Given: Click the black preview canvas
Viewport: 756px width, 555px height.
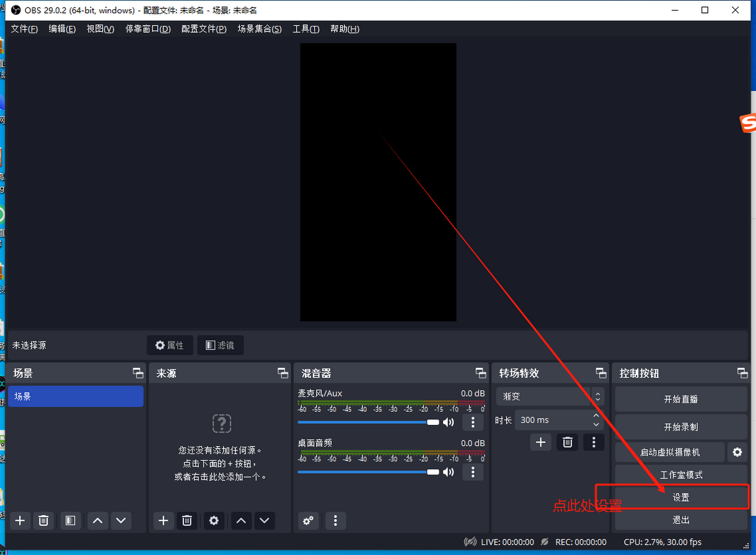Looking at the screenshot, I should pyautogui.click(x=378, y=182).
